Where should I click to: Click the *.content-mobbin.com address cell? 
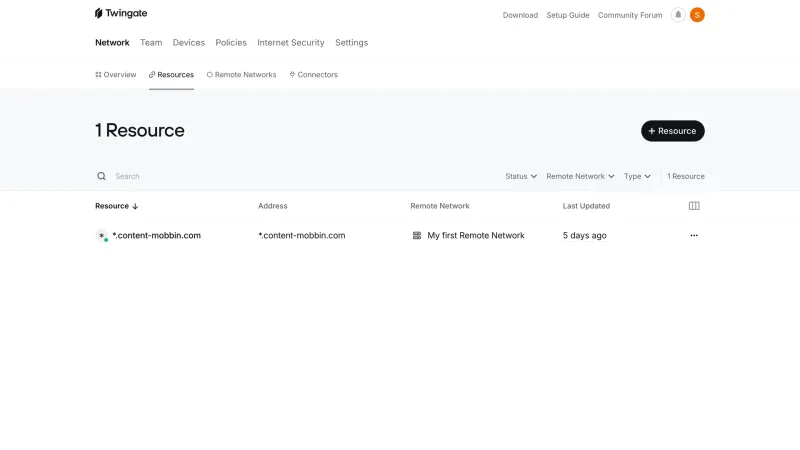click(302, 235)
